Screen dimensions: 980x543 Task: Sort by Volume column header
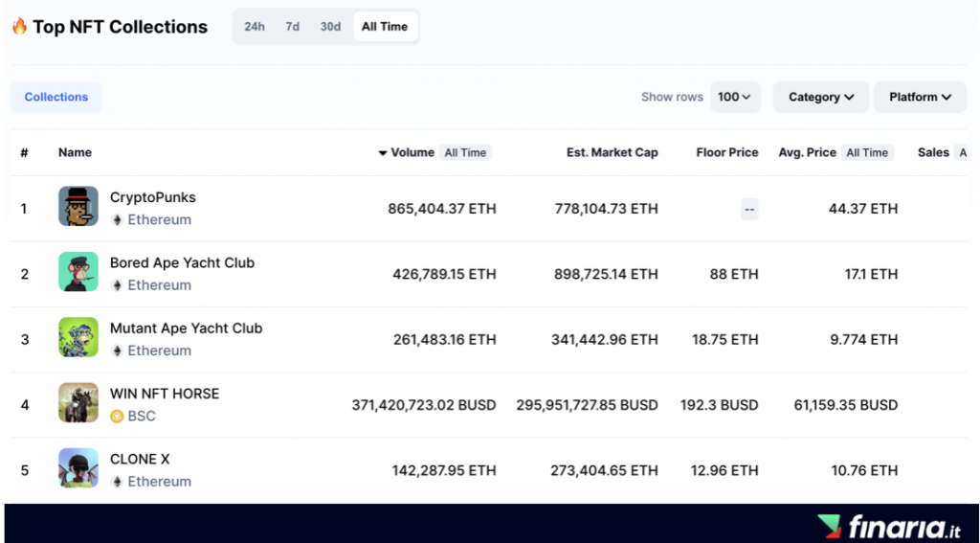(412, 152)
